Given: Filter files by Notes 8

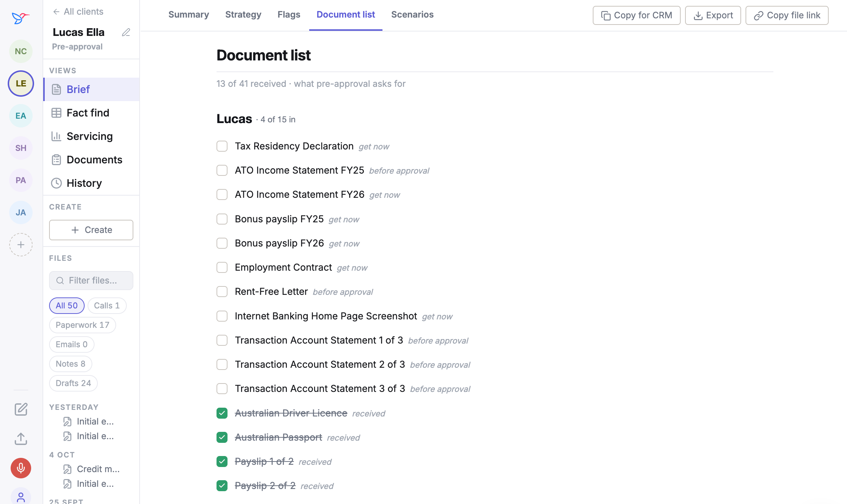Looking at the screenshot, I should coord(70,364).
